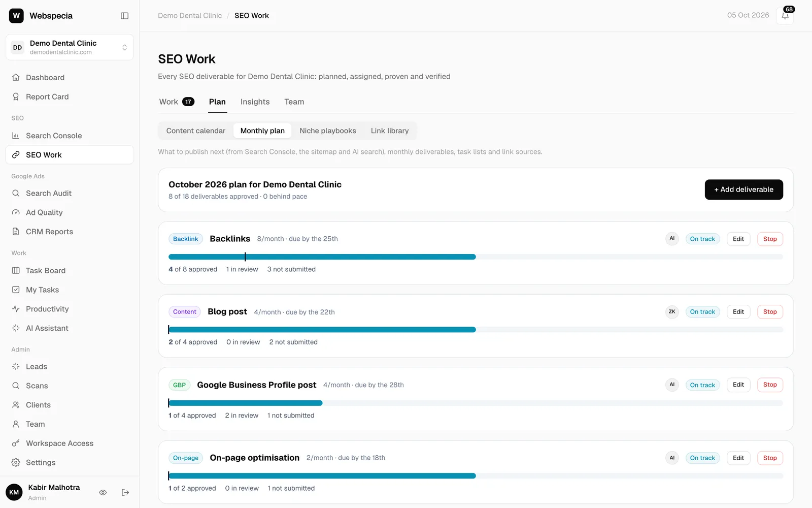Select the Niche playbooks sub-tab
This screenshot has height=508, width=812.
(328, 131)
